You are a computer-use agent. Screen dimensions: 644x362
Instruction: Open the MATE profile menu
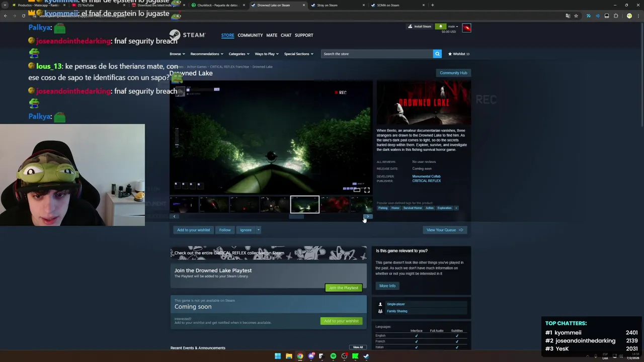[x=272, y=35]
